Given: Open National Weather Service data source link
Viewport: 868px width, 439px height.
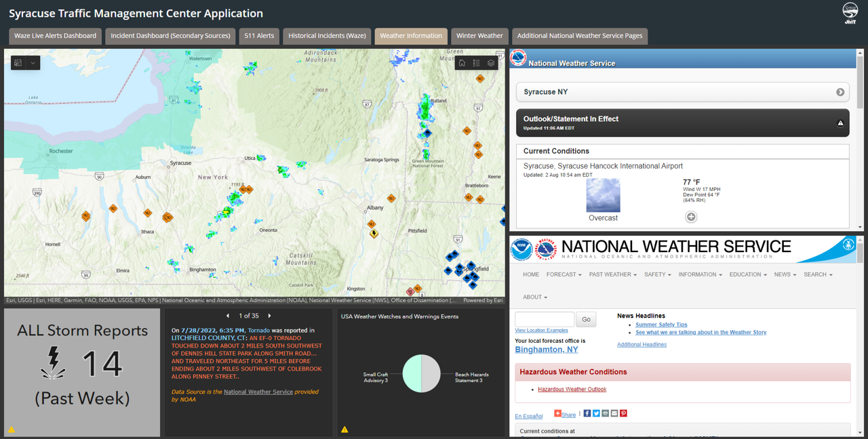Looking at the screenshot, I should (258, 392).
